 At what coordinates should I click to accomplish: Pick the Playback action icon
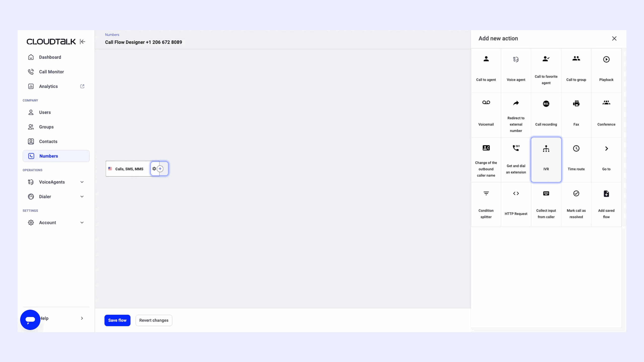coord(606,59)
